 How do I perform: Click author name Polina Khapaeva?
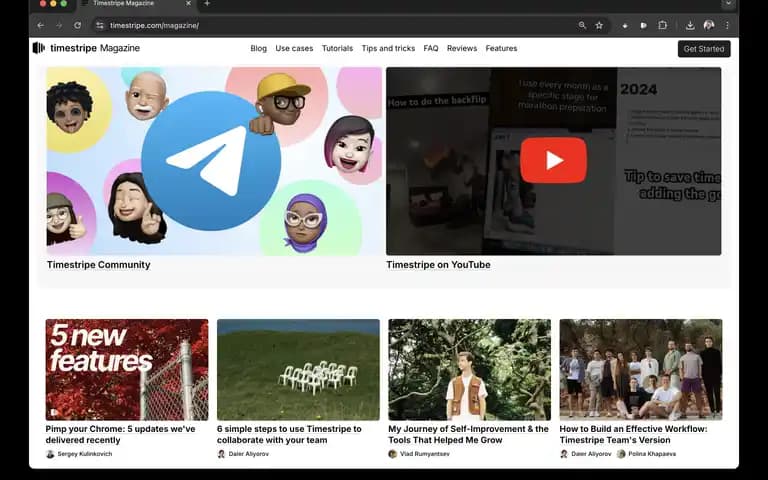pos(652,454)
